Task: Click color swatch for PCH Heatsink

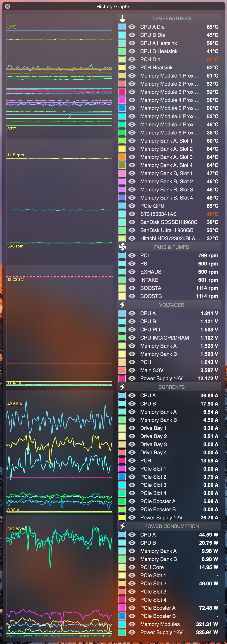Action: point(122,67)
